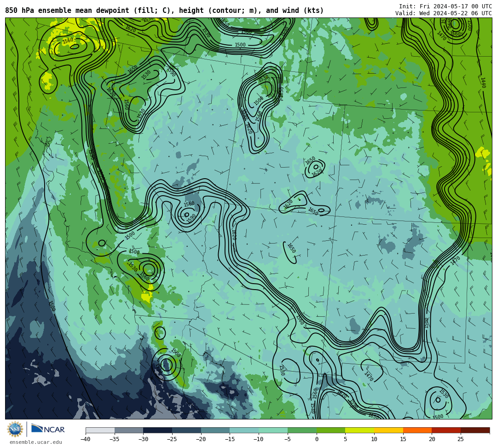Click the teal -20 to -15 color swatch
Screen dimensions: 497x448
215,430
